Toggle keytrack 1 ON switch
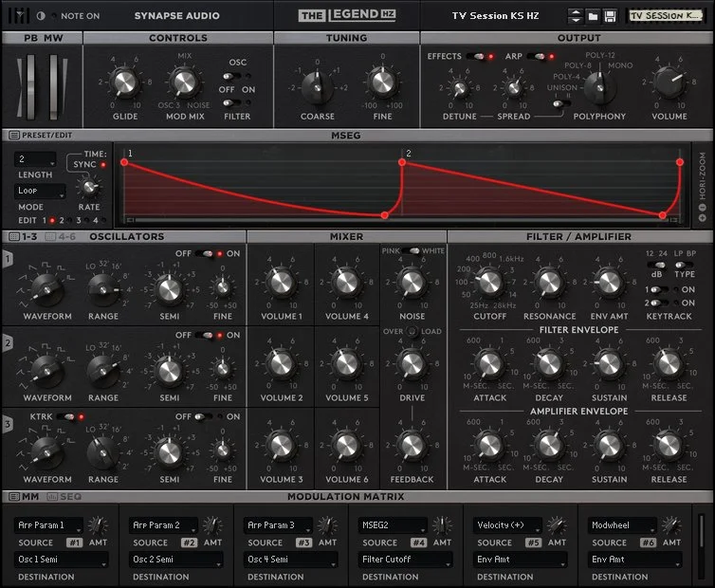715x588 pixels. (x=657, y=289)
